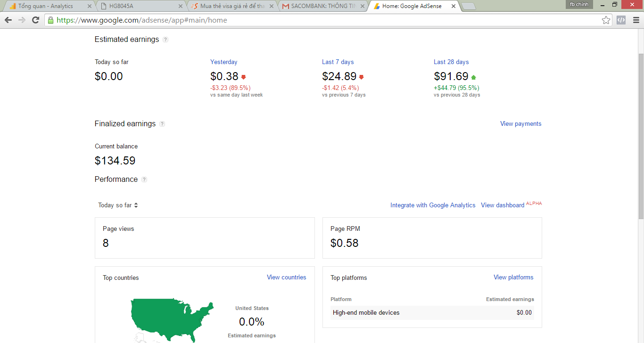
Task: Restore down the Chrome window
Action: (615, 4)
